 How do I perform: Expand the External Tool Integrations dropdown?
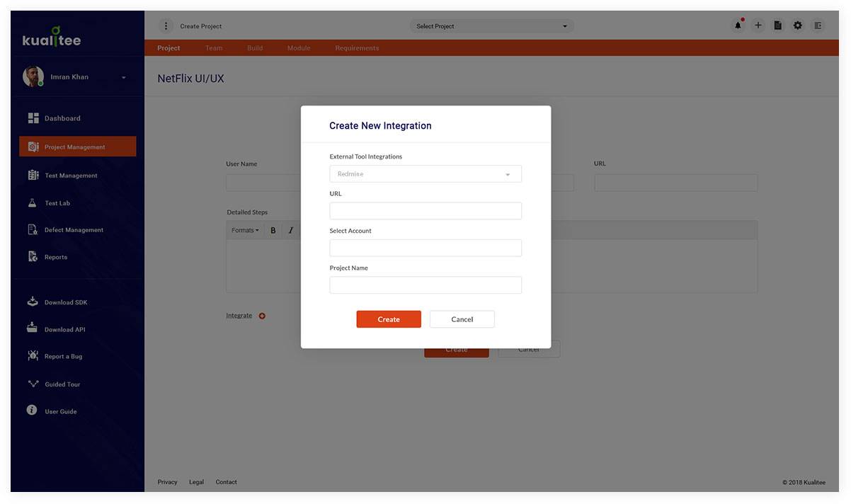[425, 174]
